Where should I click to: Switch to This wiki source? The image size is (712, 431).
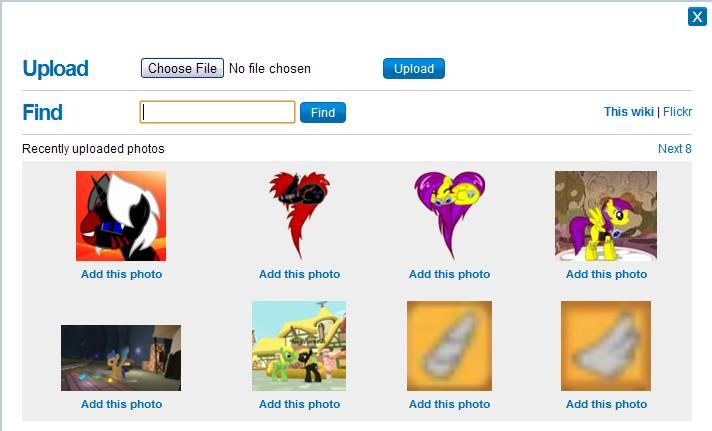click(x=628, y=112)
